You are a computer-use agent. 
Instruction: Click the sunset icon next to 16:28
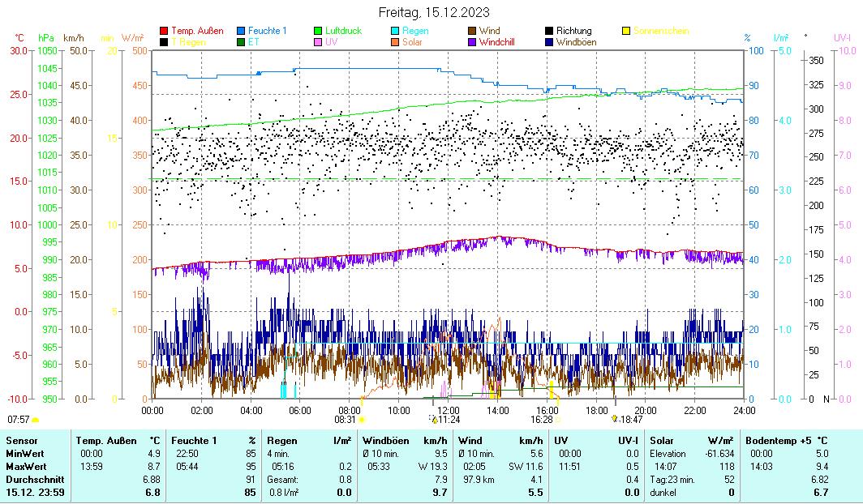558,420
